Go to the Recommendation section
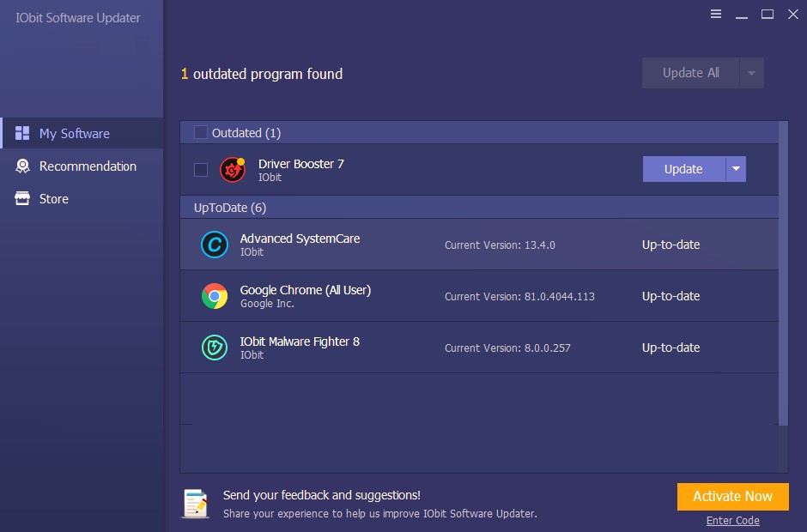This screenshot has height=532, width=807. coord(82,166)
